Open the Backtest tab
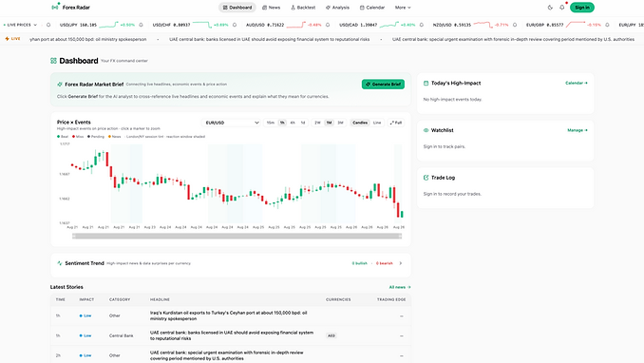Image resolution: width=644 pixels, height=363 pixels. point(303,8)
